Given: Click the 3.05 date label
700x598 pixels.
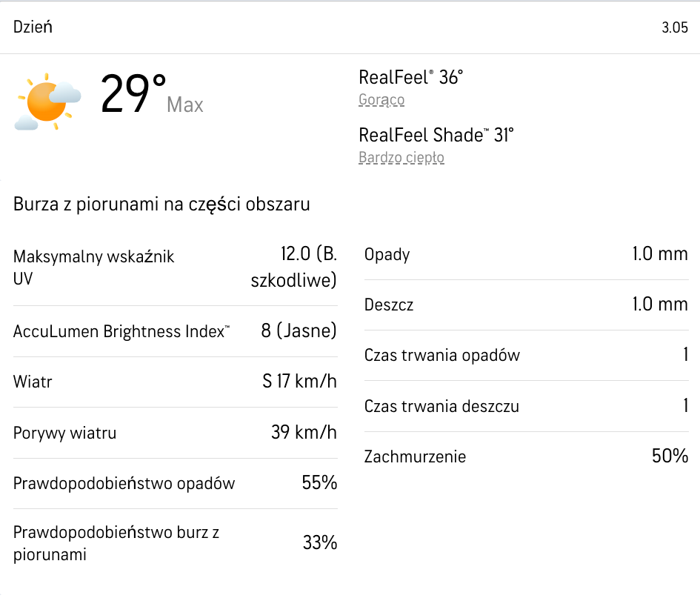Looking at the screenshot, I should coord(675,28).
